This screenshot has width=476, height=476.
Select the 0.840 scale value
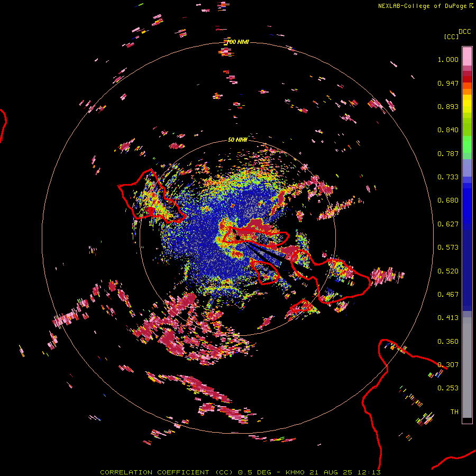(448, 130)
